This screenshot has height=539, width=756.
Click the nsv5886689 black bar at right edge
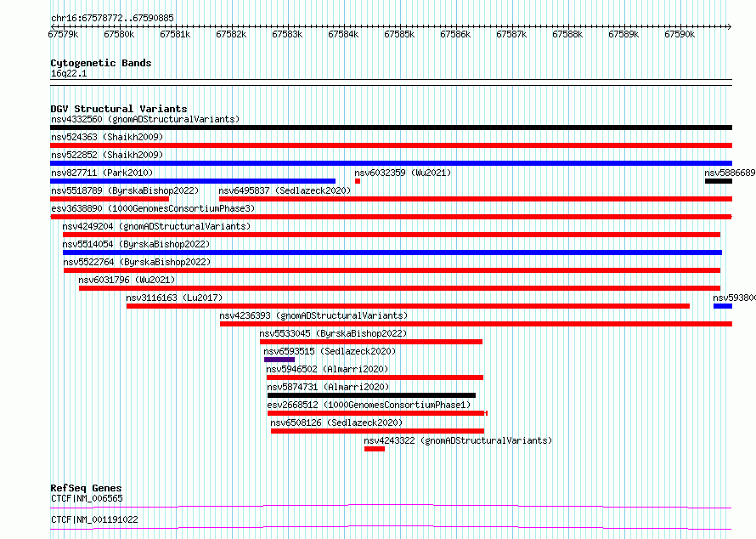(x=719, y=181)
